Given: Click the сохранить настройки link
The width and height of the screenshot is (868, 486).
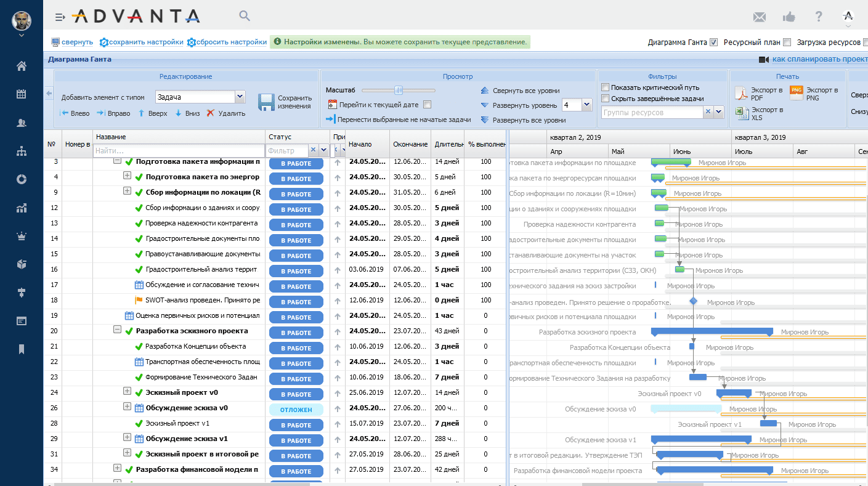Looking at the screenshot, I should pyautogui.click(x=145, y=43).
